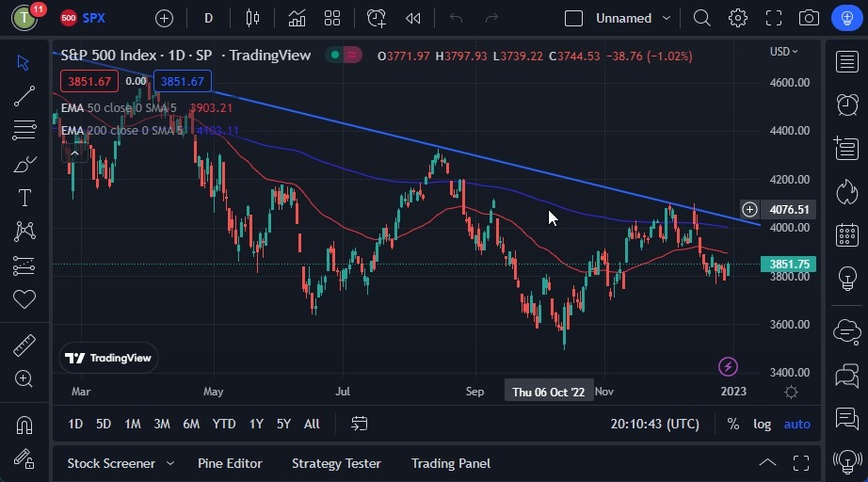868x482 pixels.
Task: Select the 1M date range
Action: click(x=133, y=424)
